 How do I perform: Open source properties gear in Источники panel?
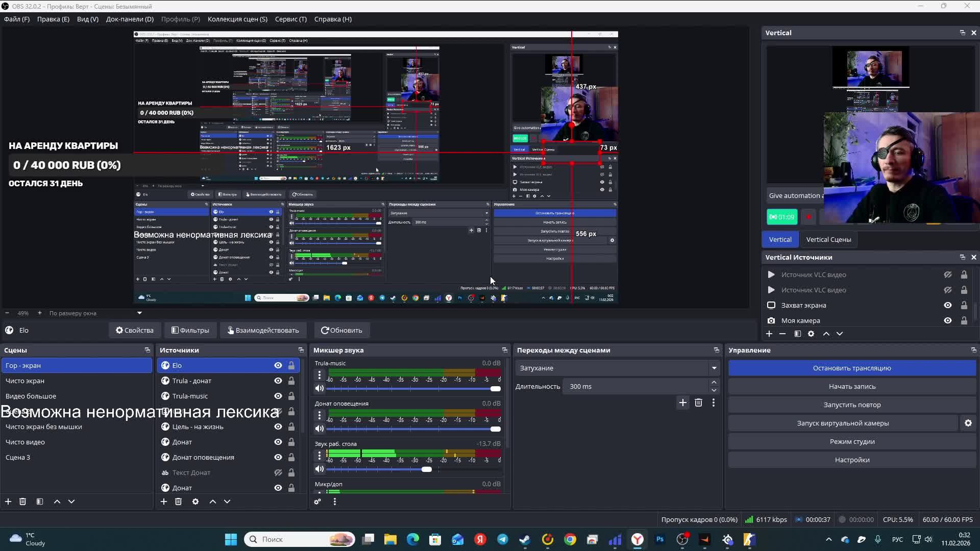pos(195,502)
